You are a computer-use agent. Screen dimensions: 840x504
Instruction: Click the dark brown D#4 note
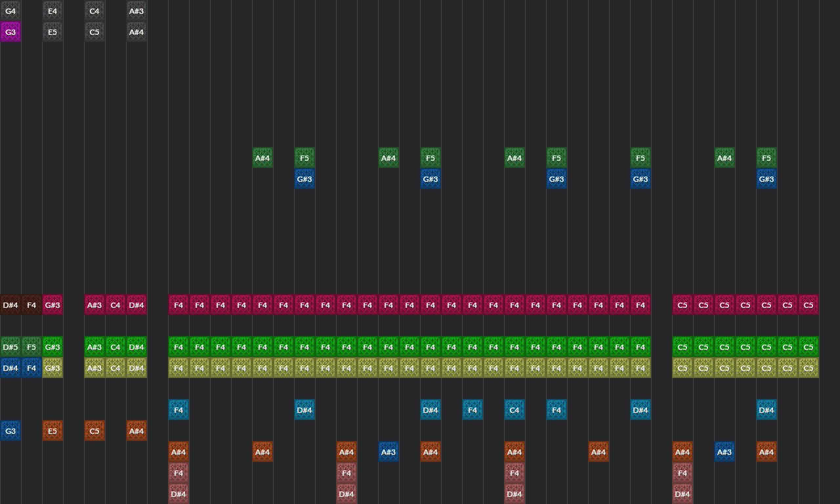tap(10, 305)
